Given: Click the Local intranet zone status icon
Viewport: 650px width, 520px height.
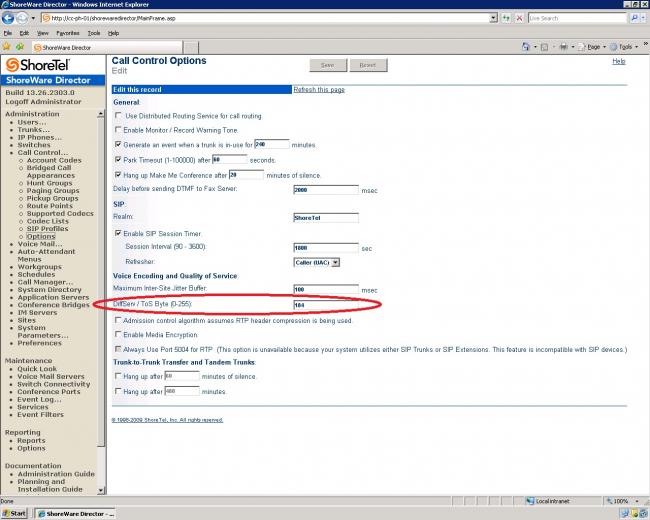Looking at the screenshot, I should pos(529,501).
